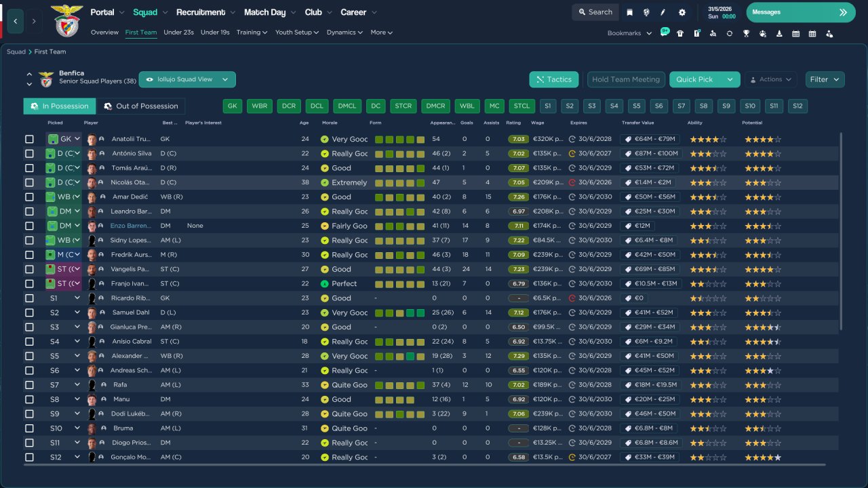Check the box for Gonçalo Mo... row

pos(29,457)
